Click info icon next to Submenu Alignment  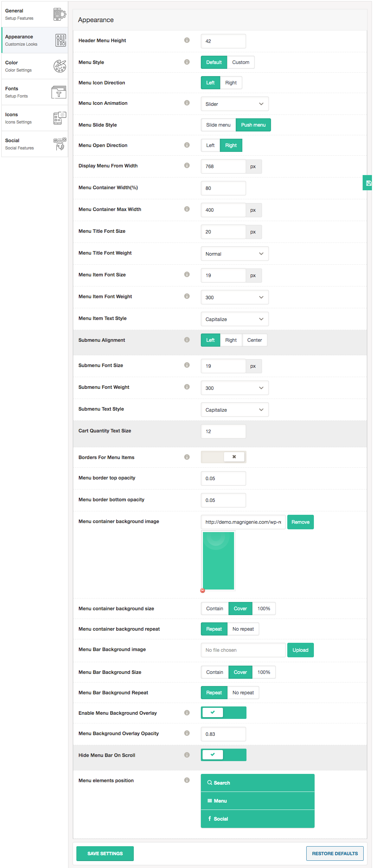(x=187, y=340)
